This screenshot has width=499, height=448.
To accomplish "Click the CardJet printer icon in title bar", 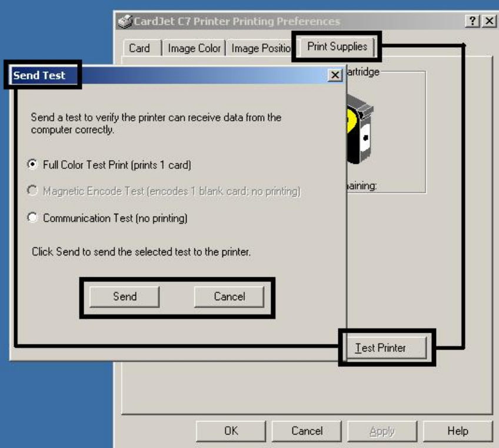I will [x=125, y=22].
